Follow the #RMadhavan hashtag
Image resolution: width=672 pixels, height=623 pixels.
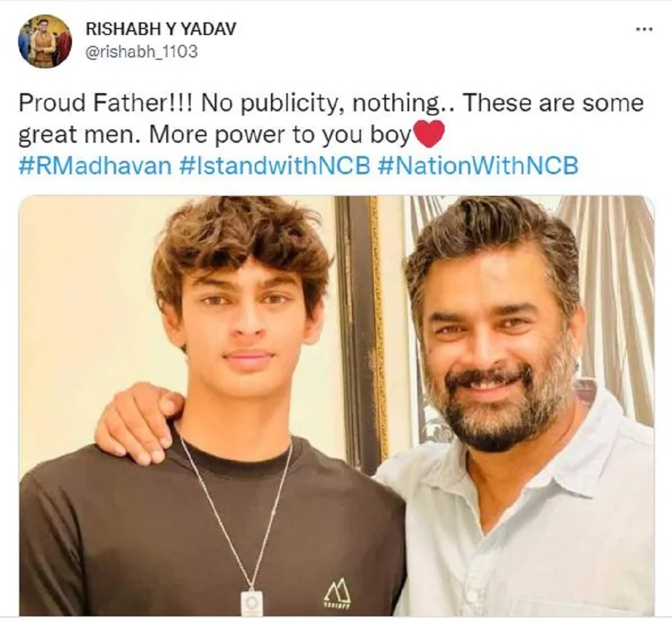pos(95,166)
